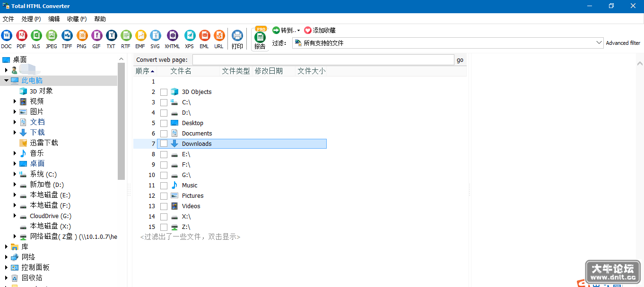Viewport: 644px width, 287px height.
Task: Convert to EML icon
Action: tap(204, 35)
